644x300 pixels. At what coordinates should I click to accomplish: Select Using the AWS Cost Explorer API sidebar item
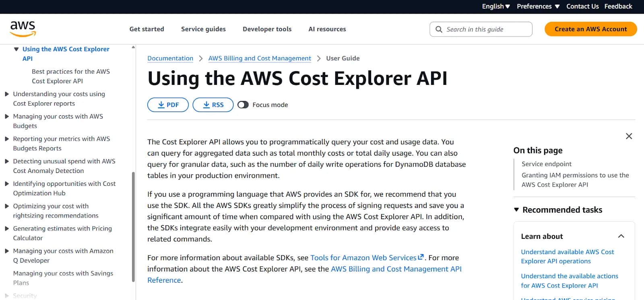tap(66, 54)
